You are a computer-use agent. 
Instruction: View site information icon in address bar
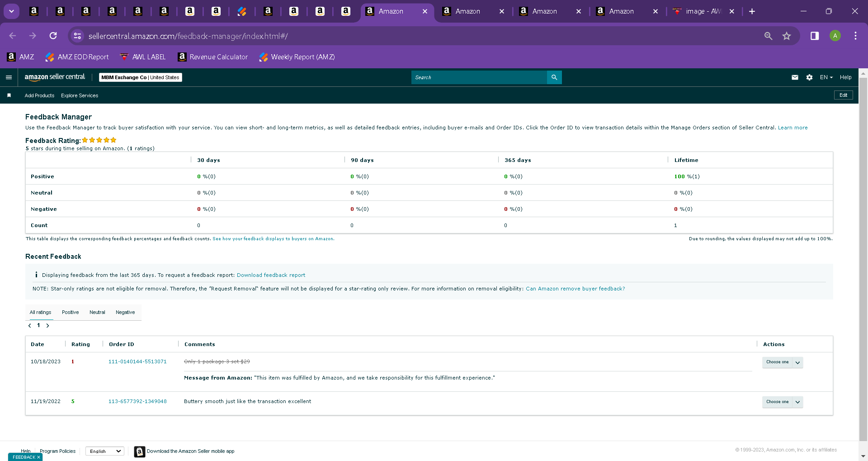coord(77,36)
